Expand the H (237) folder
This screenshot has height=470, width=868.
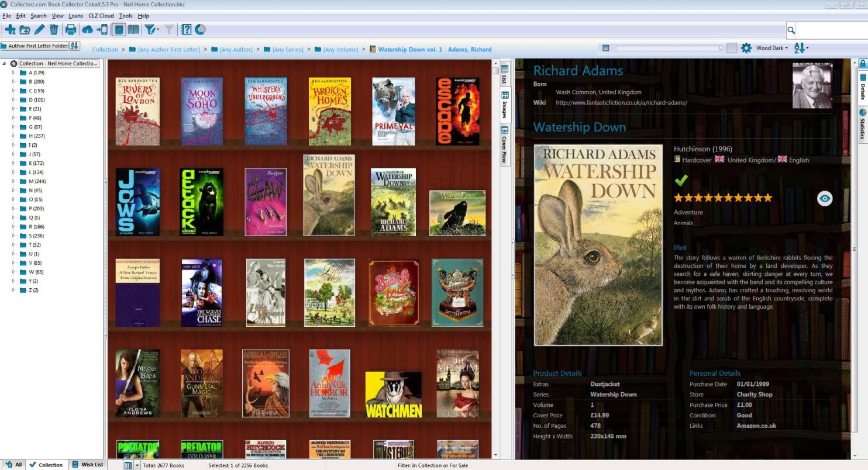(x=14, y=136)
